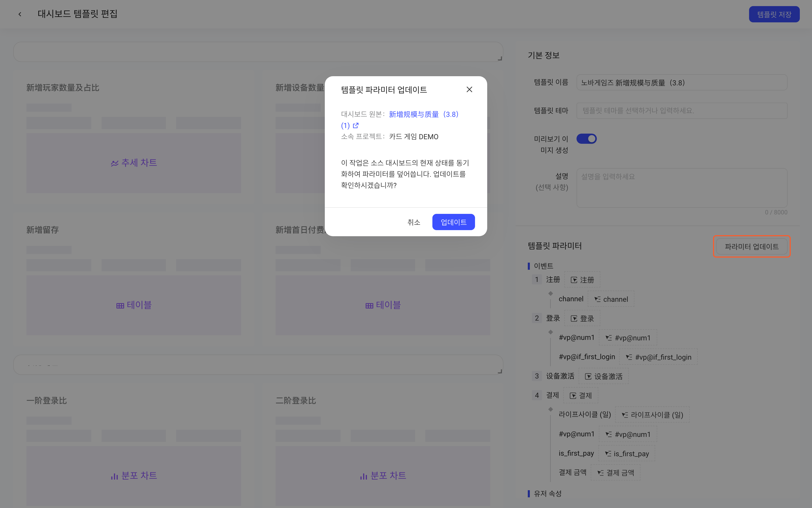Click the resize handle of the top text box
This screenshot has width=812, height=508.
[500, 58]
